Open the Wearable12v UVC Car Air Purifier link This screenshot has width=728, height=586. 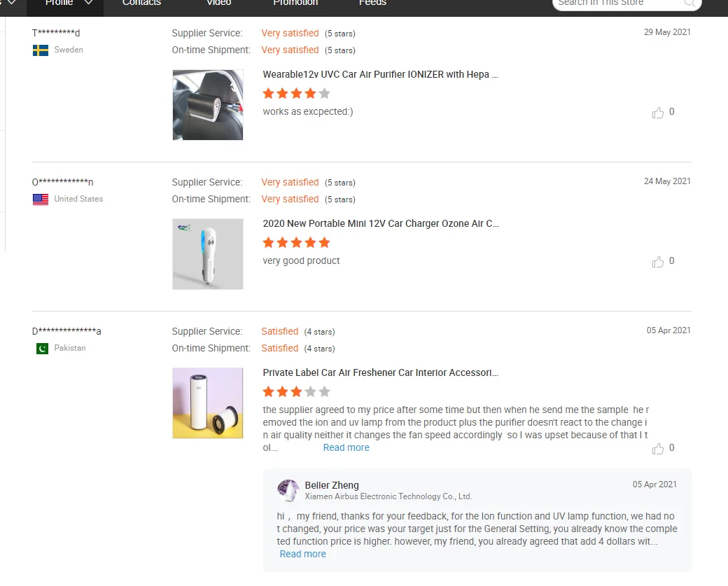[x=380, y=75]
